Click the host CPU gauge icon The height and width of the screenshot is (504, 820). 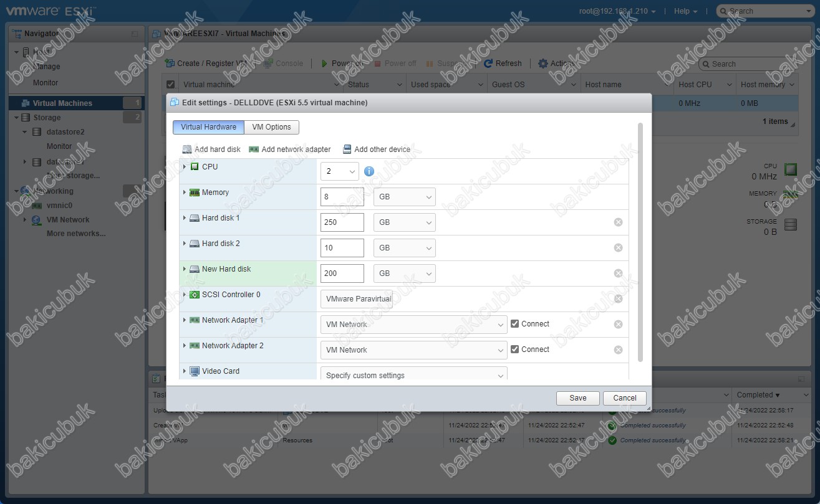coord(791,169)
